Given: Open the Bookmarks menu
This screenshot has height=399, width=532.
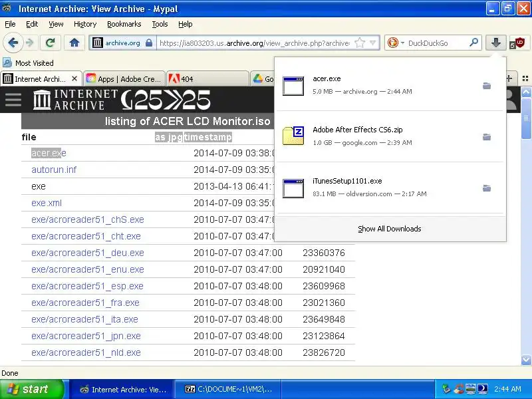Looking at the screenshot, I should click(x=124, y=24).
